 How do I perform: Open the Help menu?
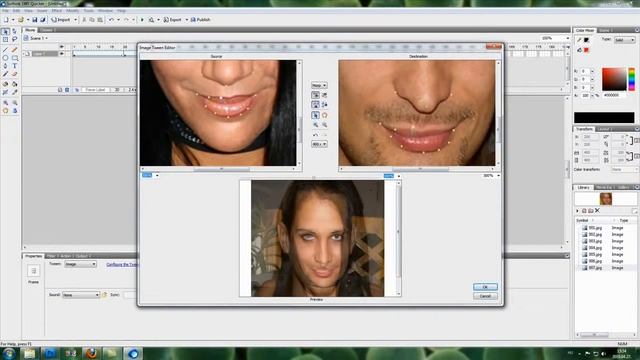pyautogui.click(x=122, y=11)
